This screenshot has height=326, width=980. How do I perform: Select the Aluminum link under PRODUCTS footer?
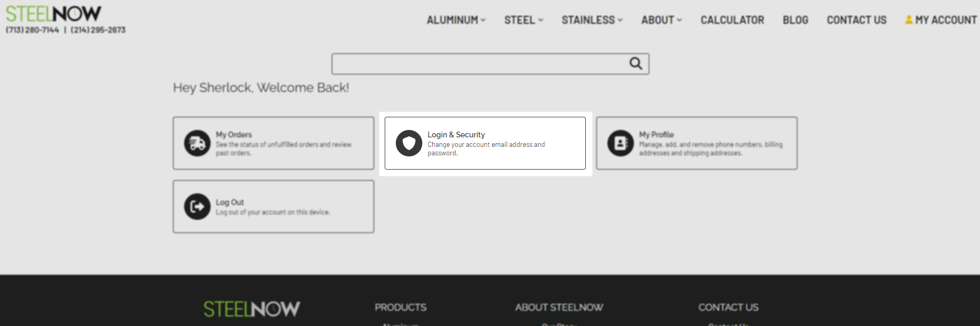pyautogui.click(x=400, y=324)
